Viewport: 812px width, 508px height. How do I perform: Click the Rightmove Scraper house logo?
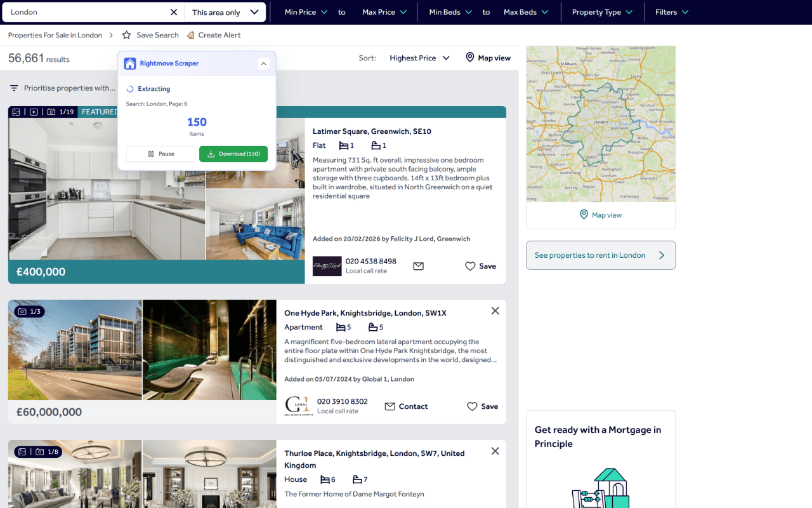pos(130,63)
